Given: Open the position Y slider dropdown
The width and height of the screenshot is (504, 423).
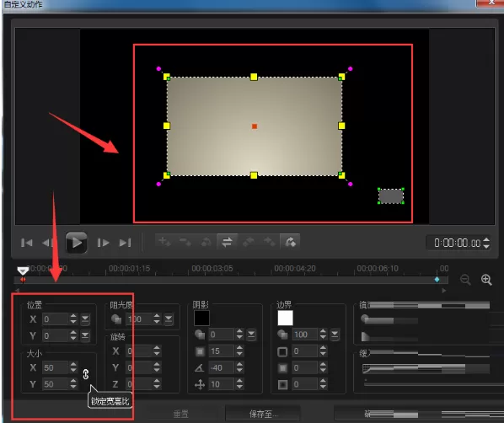Looking at the screenshot, I should pos(85,335).
